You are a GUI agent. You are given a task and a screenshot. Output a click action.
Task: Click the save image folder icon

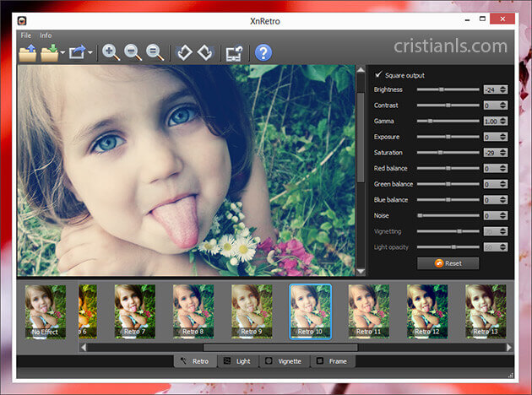(x=50, y=52)
